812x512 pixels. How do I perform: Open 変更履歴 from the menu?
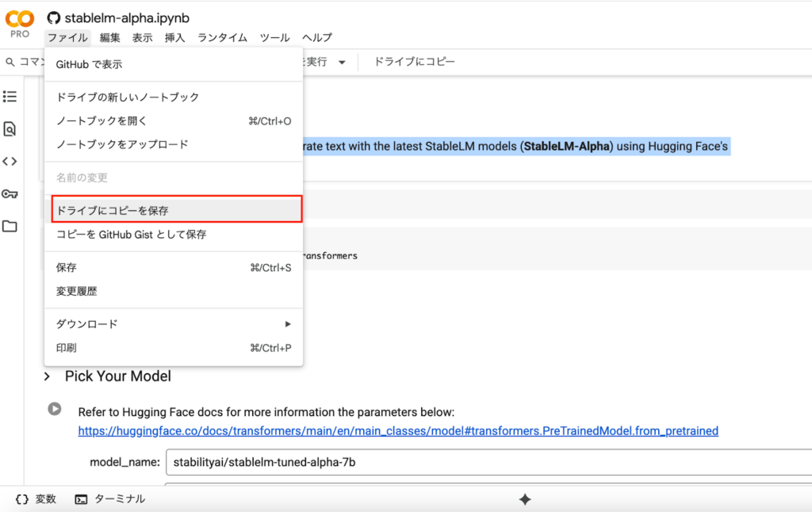174,292
